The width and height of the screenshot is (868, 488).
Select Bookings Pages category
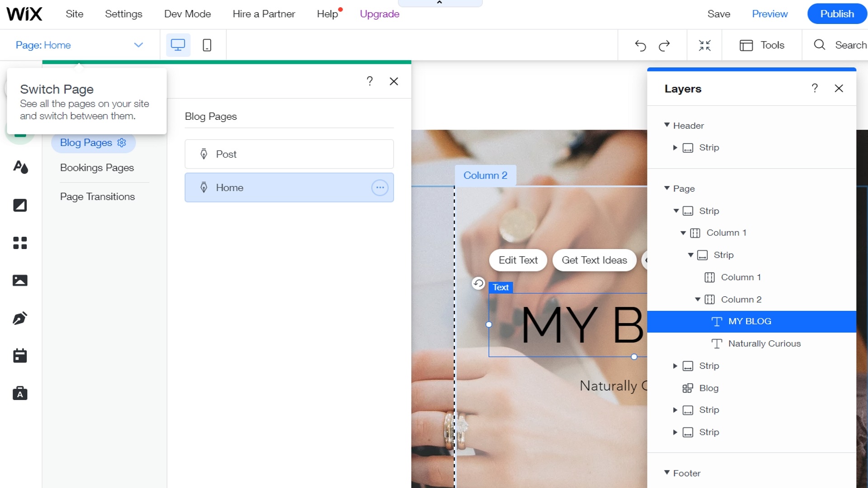[97, 168]
